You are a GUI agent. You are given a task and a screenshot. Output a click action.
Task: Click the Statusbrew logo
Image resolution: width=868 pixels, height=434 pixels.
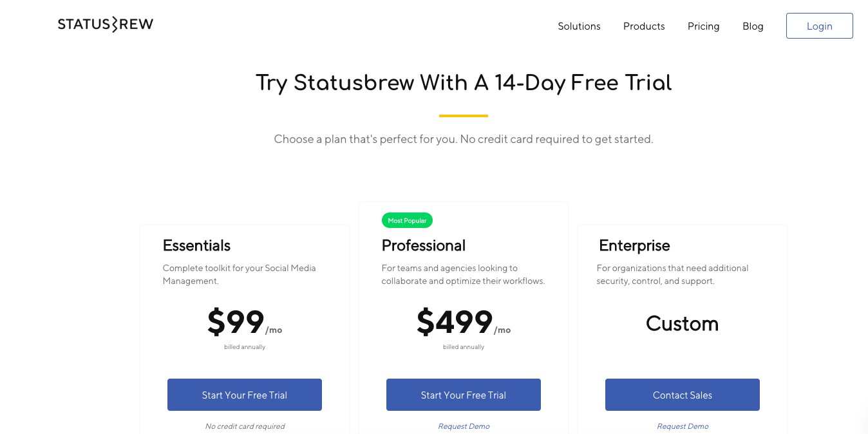[105, 24]
